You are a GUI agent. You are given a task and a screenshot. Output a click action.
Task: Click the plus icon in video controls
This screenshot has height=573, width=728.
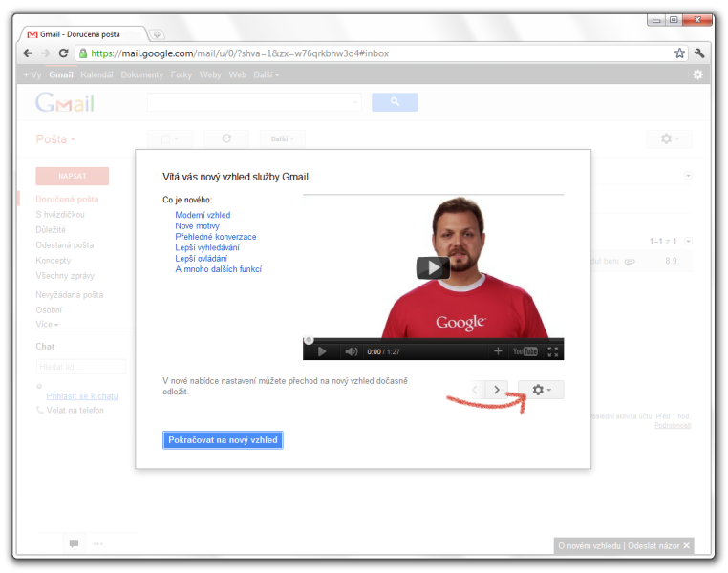(498, 351)
